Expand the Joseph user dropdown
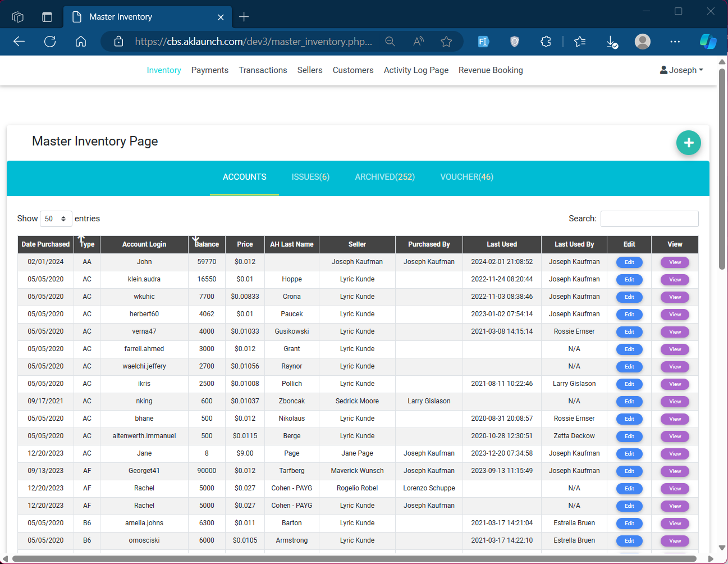Viewport: 728px width, 564px height. (681, 70)
